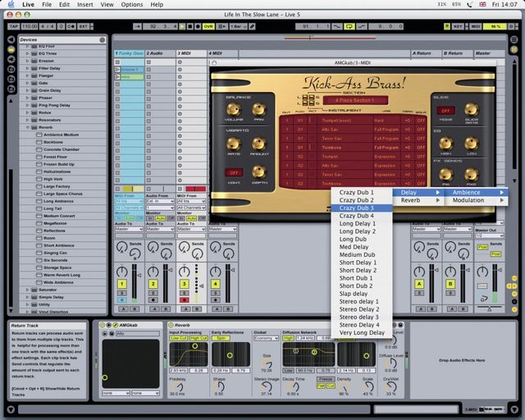
Task: Click the A Return track activator
Action: pos(419,284)
